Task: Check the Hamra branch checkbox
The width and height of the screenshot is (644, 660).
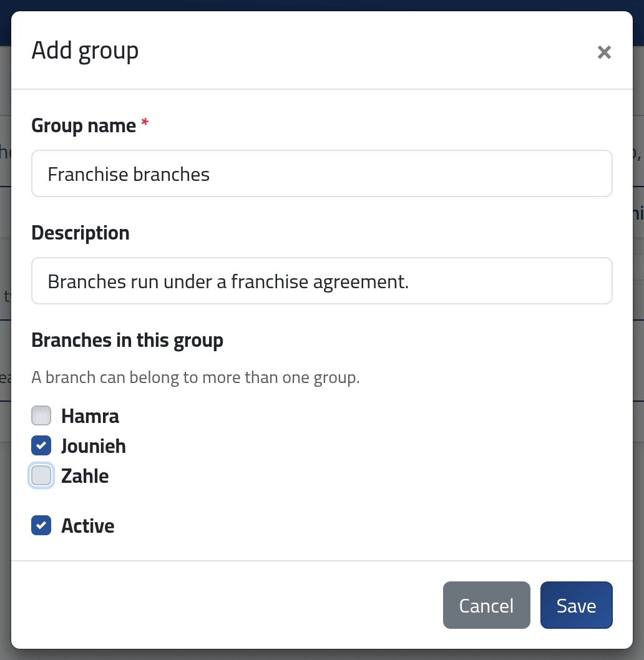Action: pyautogui.click(x=41, y=415)
